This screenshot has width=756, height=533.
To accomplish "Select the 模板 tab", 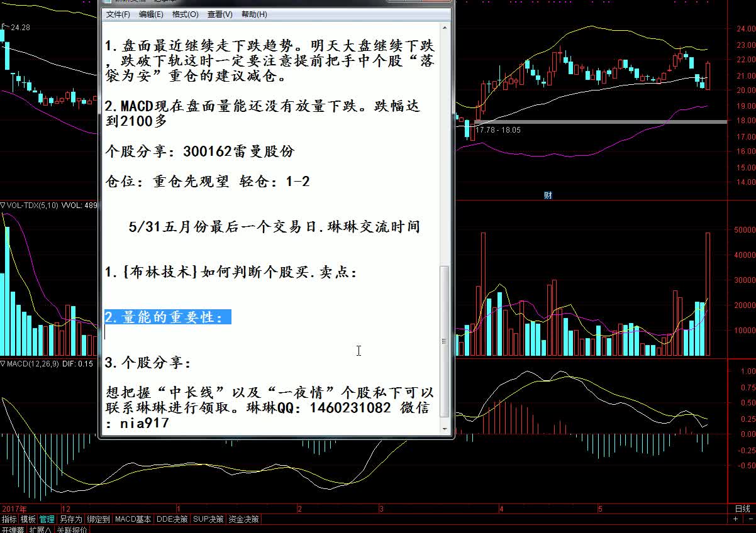I will click(28, 520).
